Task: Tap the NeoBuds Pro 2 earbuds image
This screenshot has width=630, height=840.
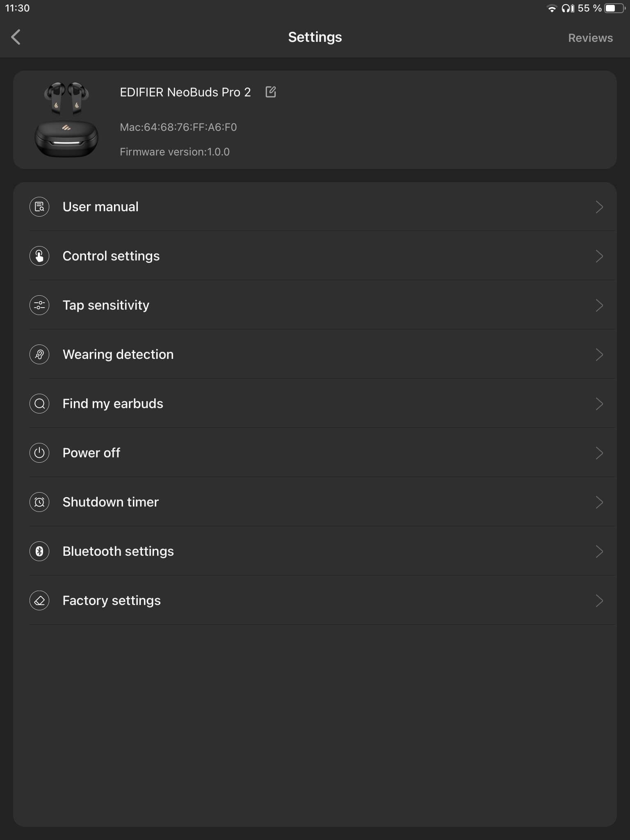Action: (x=66, y=119)
